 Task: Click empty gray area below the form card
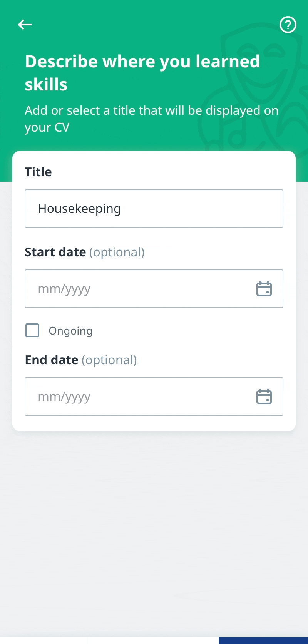pos(154,531)
